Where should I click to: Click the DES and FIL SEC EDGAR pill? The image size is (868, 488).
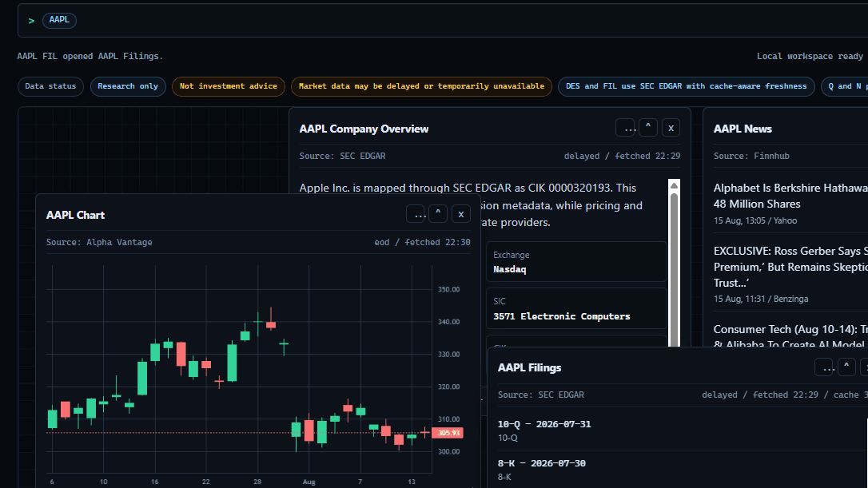[x=686, y=86]
